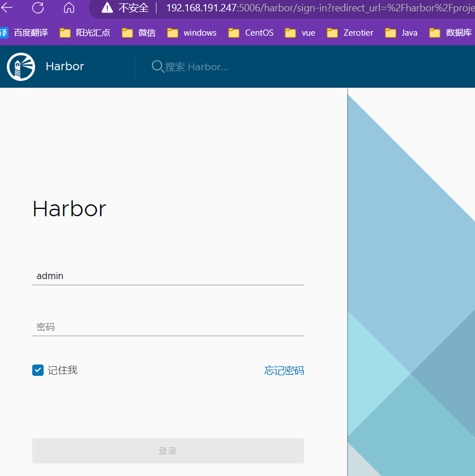Click the large Harbor login heading
This screenshot has width=475, height=476.
(x=69, y=209)
